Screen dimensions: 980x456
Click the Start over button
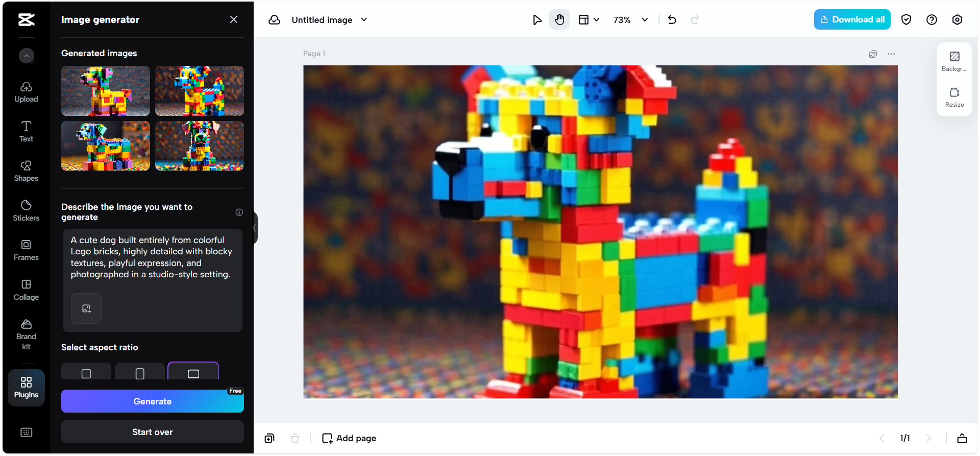(x=153, y=432)
